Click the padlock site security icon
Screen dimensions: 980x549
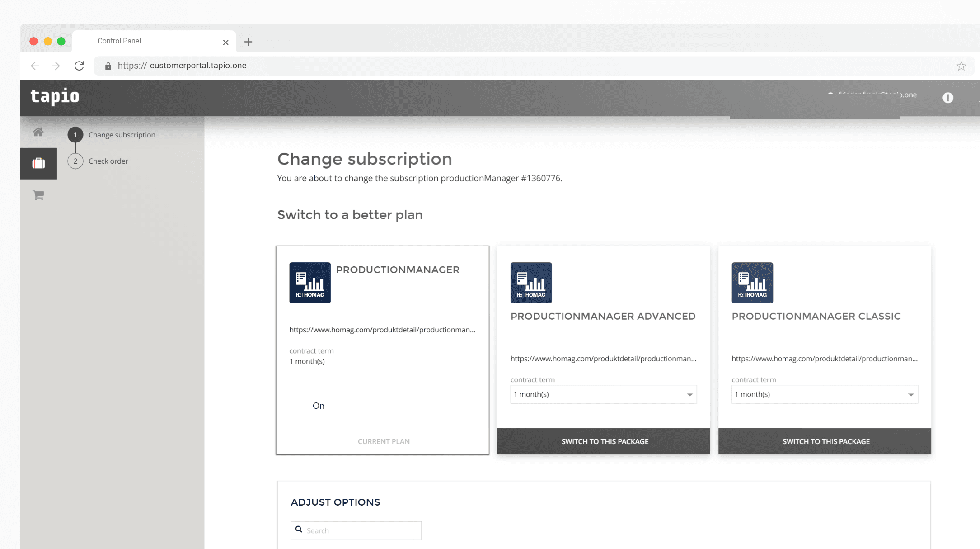tap(108, 66)
